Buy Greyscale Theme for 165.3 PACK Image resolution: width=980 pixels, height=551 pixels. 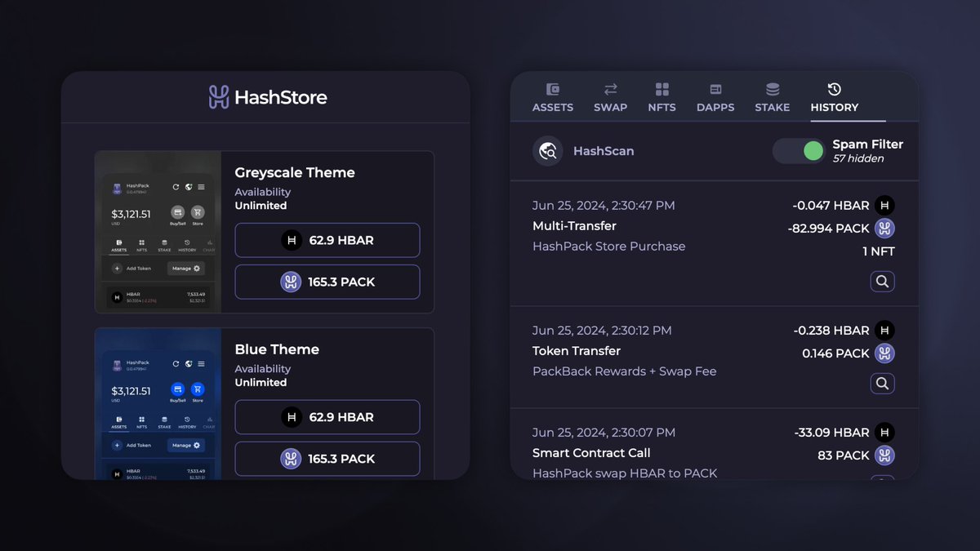(327, 282)
